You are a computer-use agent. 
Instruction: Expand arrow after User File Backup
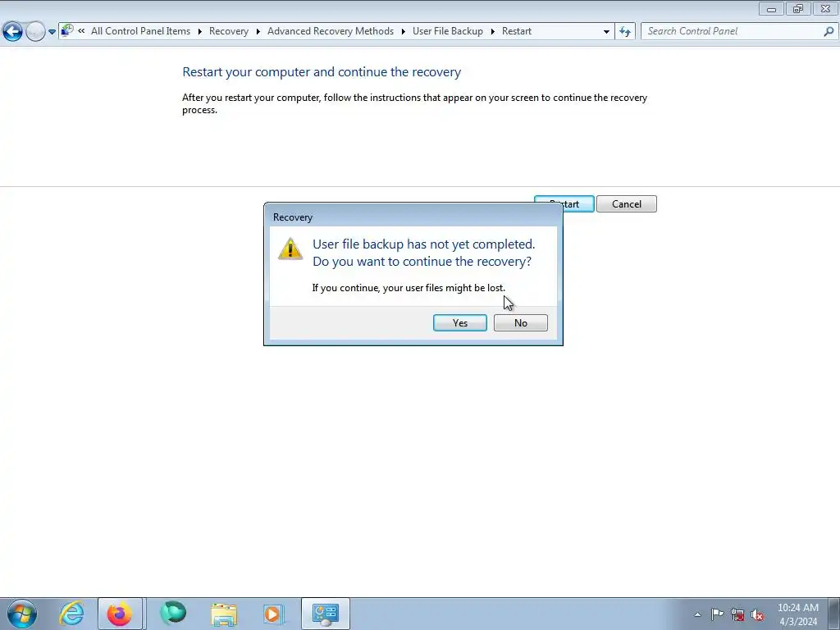point(493,32)
